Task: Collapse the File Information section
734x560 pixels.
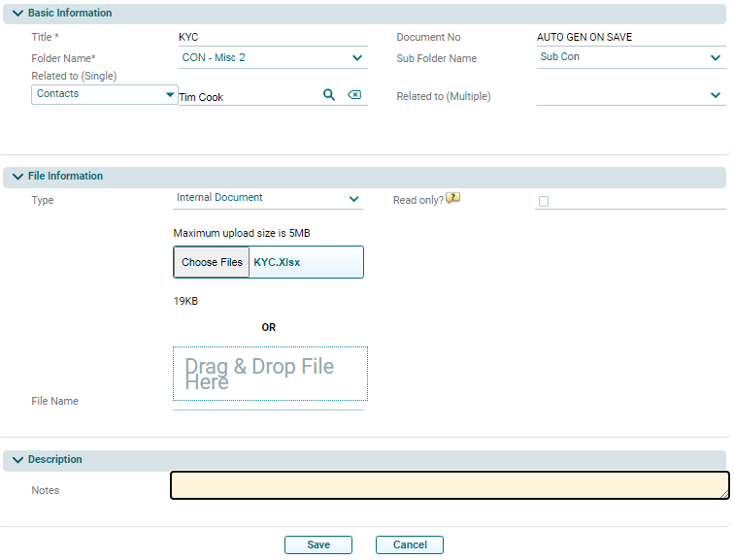Action: pos(18,177)
